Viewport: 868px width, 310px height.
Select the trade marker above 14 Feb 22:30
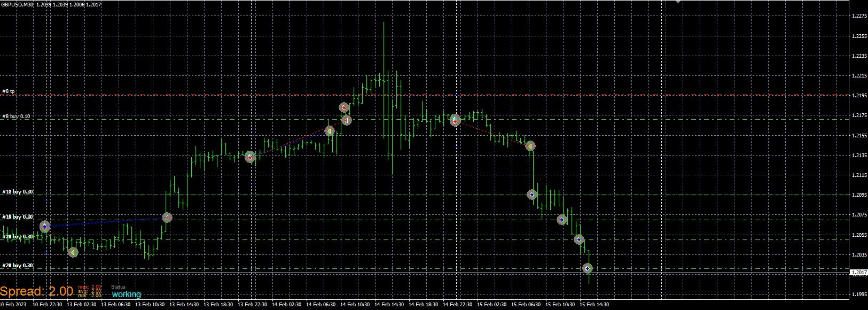pos(455,120)
